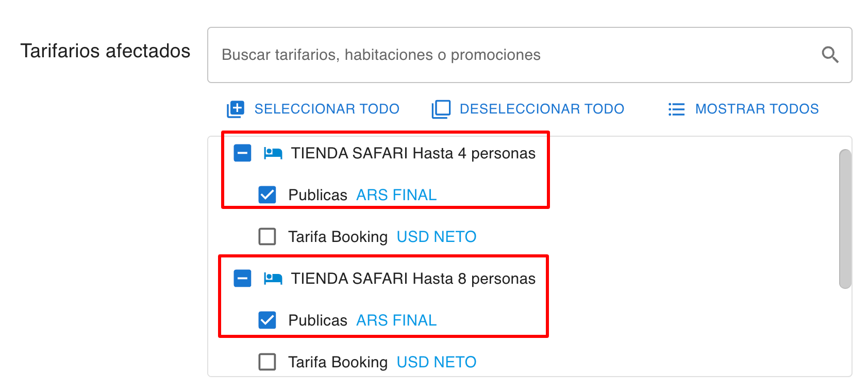Screen dimensions: 868x389
Task: Click ARS FINAL link under Hasta 8 personas
Action: pyautogui.click(x=396, y=320)
